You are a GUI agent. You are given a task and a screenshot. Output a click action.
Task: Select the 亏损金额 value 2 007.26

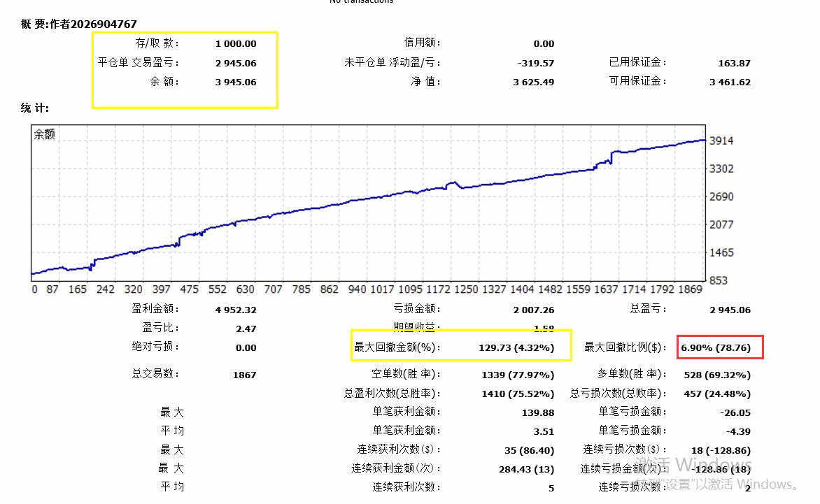[533, 310]
